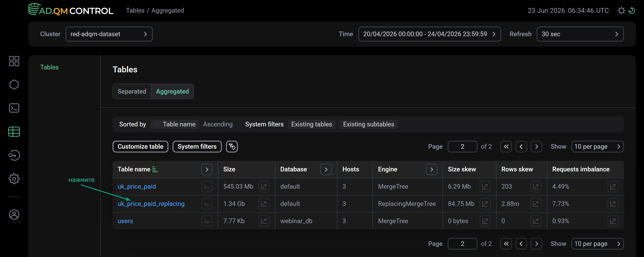
Task: Click Existing subtables filter chip
Action: click(369, 124)
